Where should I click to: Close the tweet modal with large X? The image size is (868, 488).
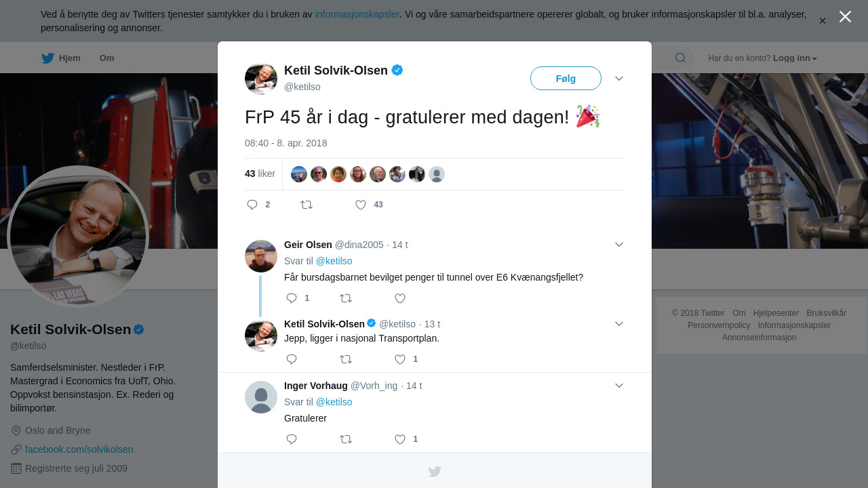point(845,16)
